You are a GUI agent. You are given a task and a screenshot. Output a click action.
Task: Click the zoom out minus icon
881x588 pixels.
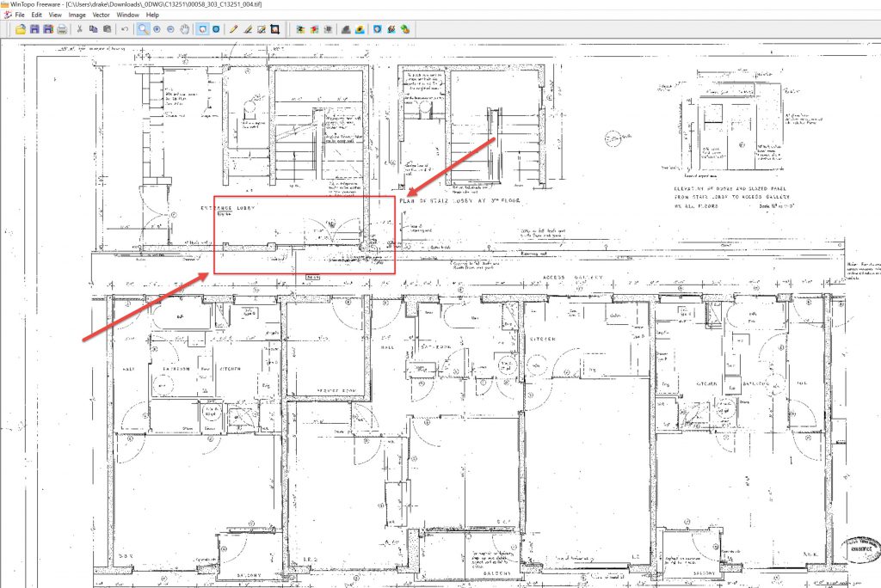pyautogui.click(x=170, y=29)
